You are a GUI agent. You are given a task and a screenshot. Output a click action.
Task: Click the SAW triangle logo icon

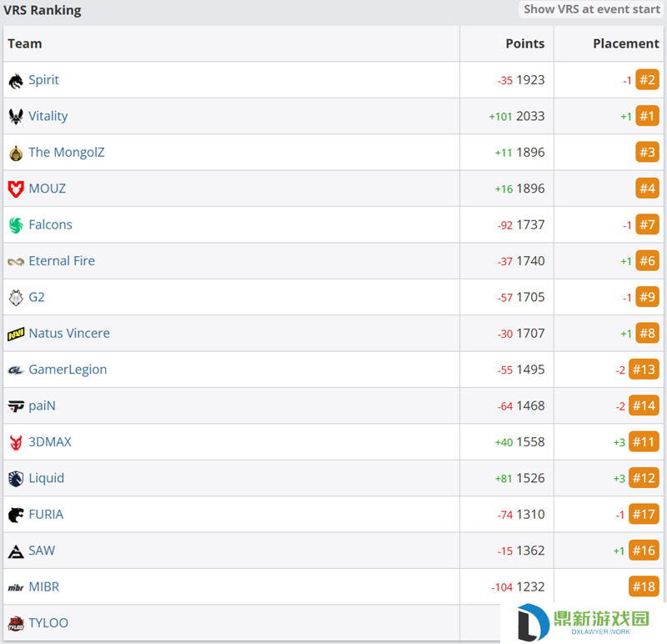click(x=16, y=551)
